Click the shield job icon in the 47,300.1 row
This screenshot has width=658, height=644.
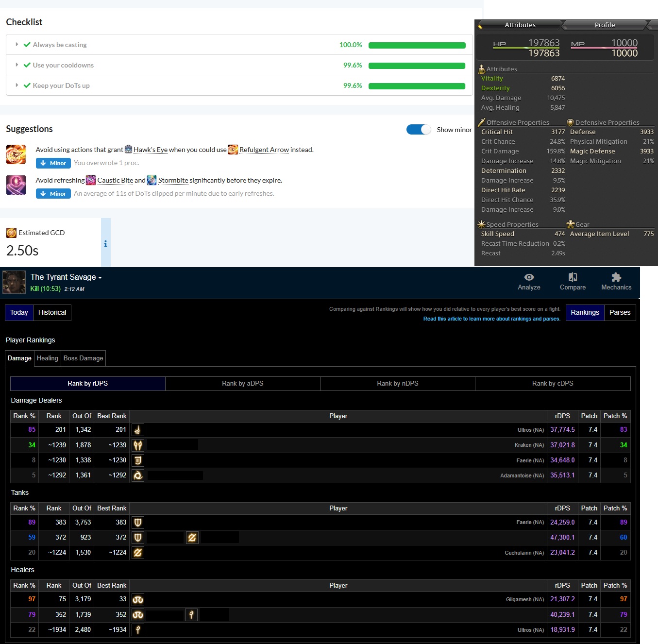click(x=138, y=537)
